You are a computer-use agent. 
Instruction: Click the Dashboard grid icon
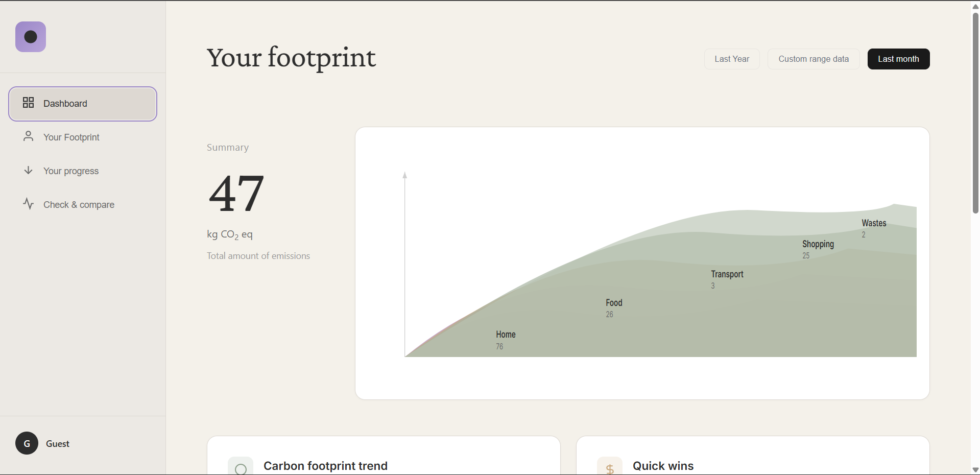[28, 103]
